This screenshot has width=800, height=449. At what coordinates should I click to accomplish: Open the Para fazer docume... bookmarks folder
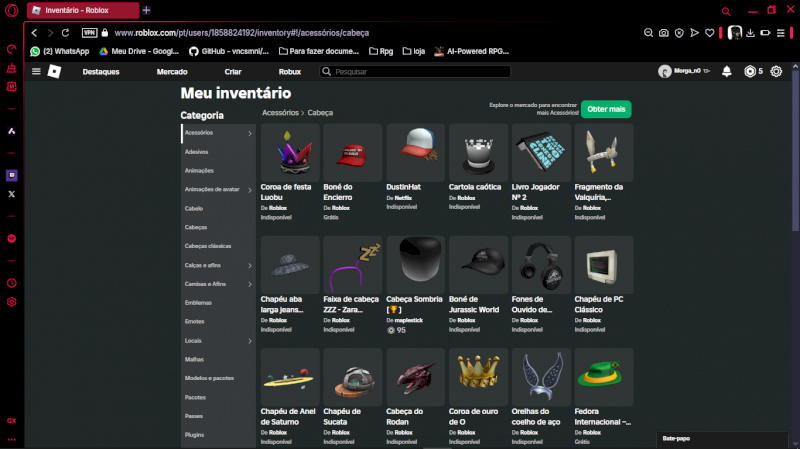coord(319,51)
